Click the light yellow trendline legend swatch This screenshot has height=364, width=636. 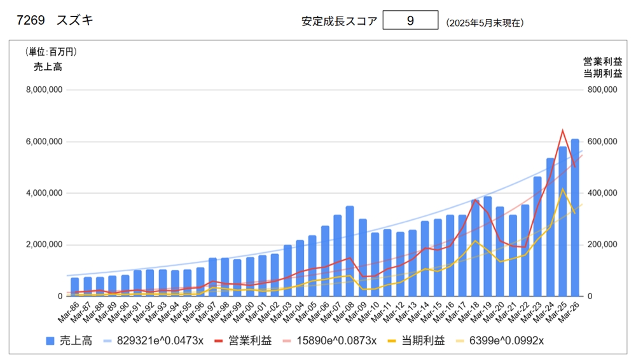[460, 341]
